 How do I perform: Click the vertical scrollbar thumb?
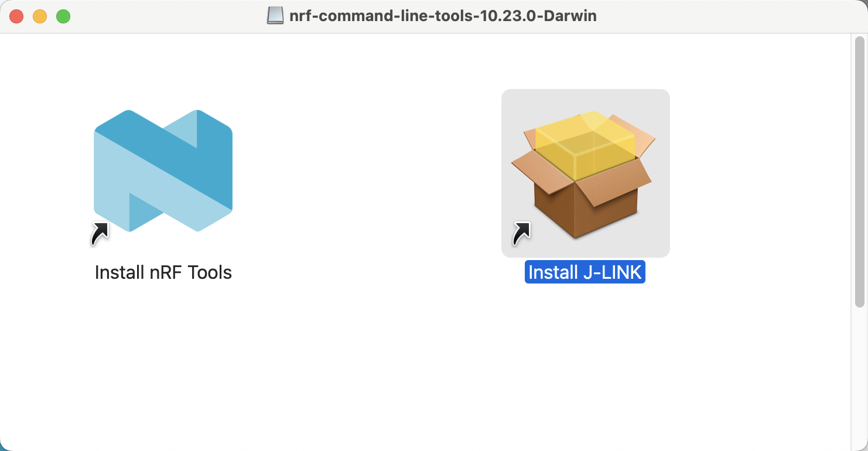(859, 172)
